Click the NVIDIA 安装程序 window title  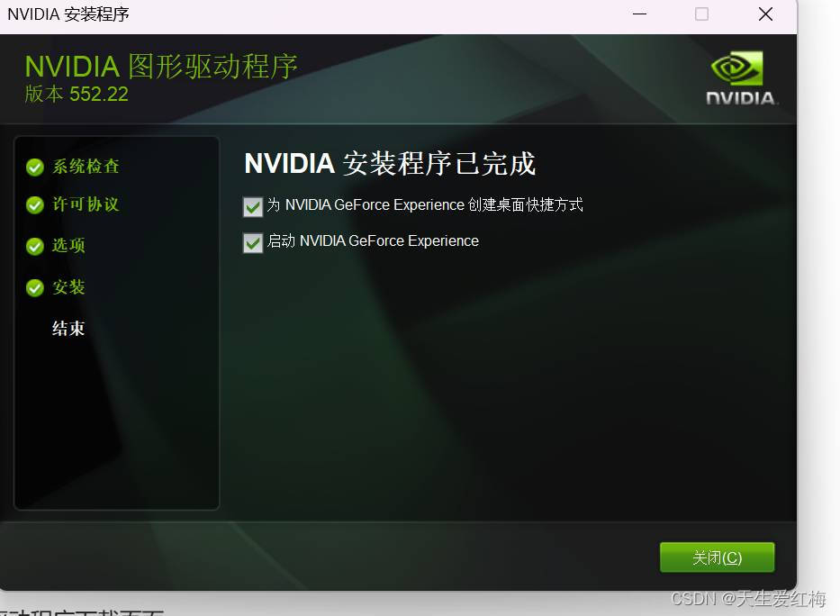68,14
